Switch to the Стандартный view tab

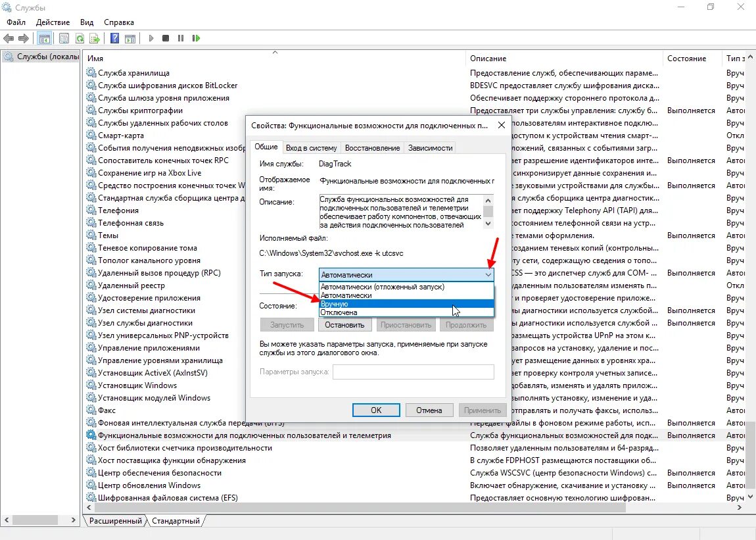point(176,521)
